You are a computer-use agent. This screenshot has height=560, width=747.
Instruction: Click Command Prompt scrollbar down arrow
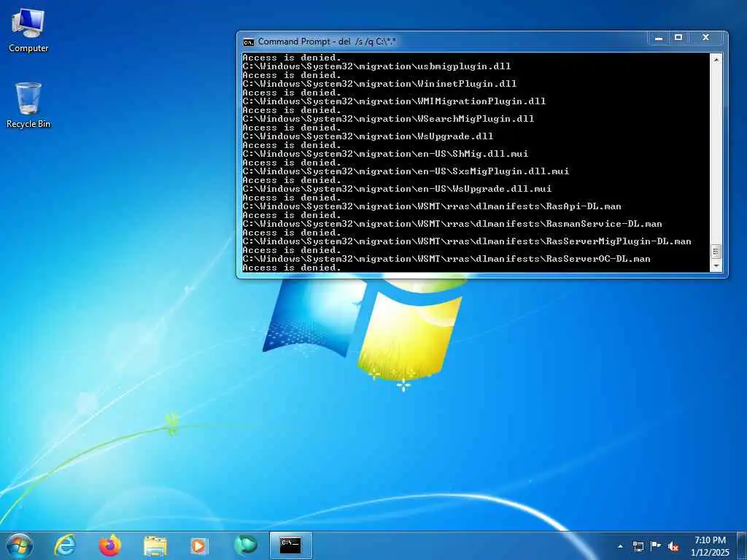[x=716, y=266]
